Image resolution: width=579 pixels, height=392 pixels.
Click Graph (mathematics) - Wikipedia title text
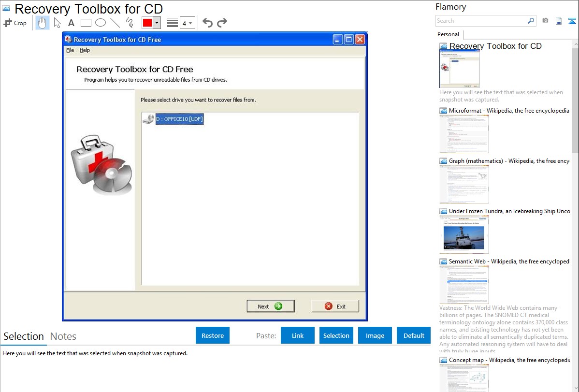[509, 161]
